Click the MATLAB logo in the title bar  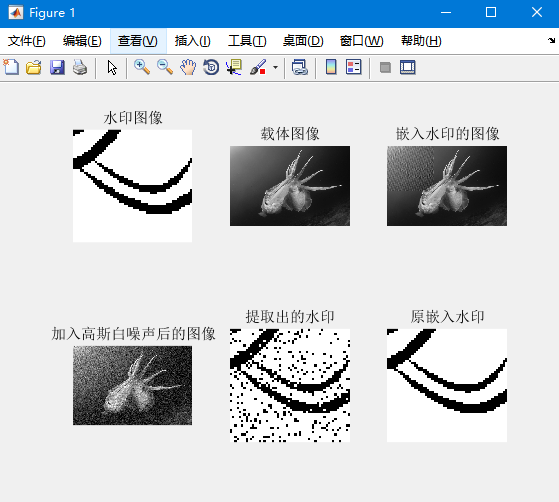16,13
